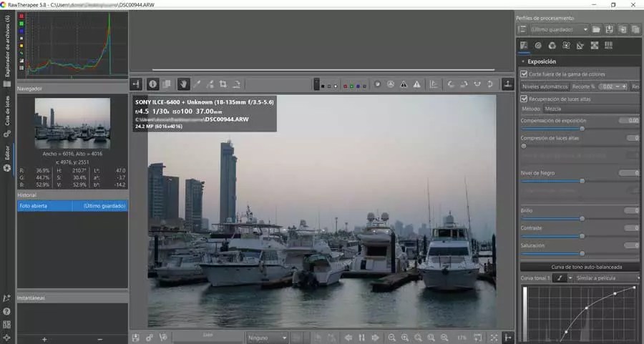
Task: Uncheck Corte fuera de la gama de colores
Action: pyautogui.click(x=524, y=74)
